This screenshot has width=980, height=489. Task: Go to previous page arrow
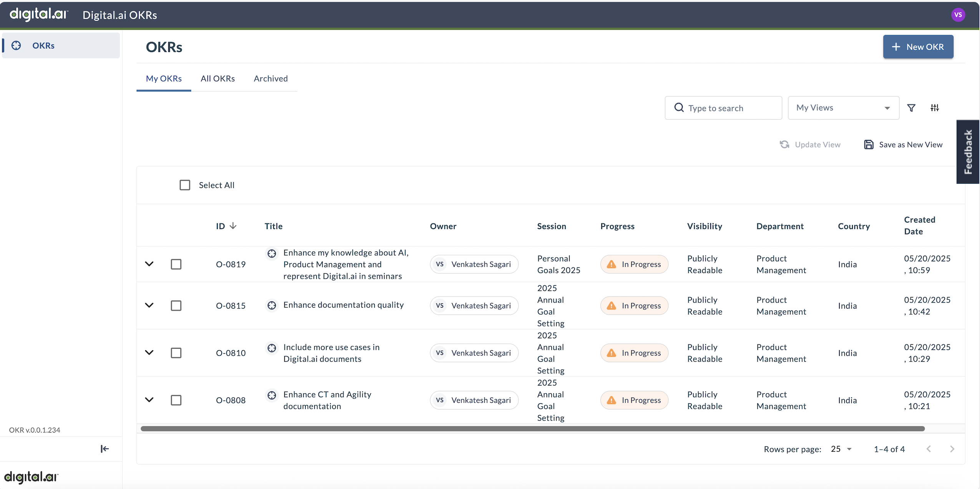click(x=929, y=449)
